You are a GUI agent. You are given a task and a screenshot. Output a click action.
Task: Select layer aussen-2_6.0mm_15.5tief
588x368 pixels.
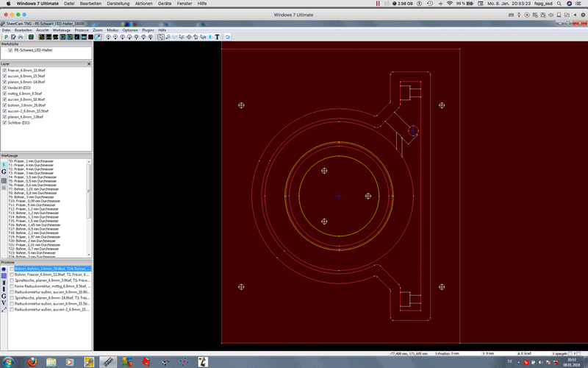coord(28,111)
